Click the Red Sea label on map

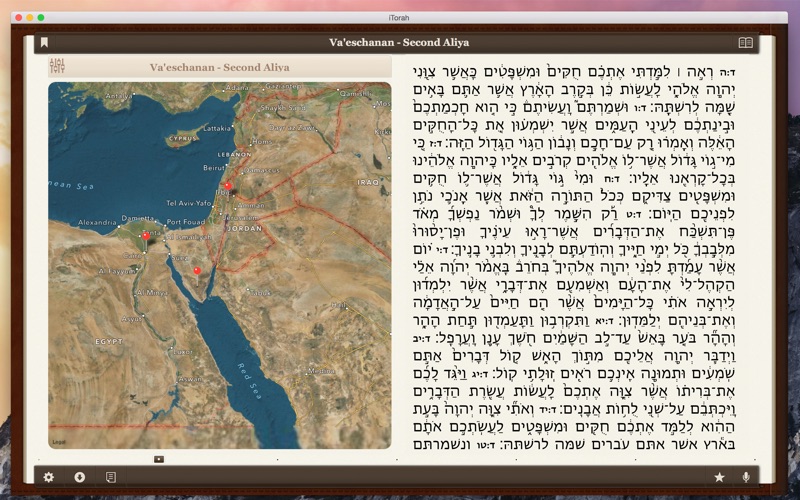point(249,381)
